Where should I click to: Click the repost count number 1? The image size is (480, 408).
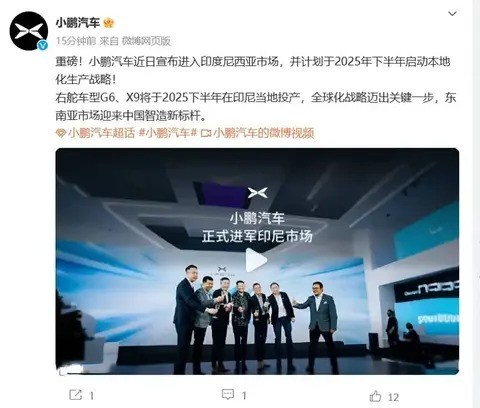[92, 396]
